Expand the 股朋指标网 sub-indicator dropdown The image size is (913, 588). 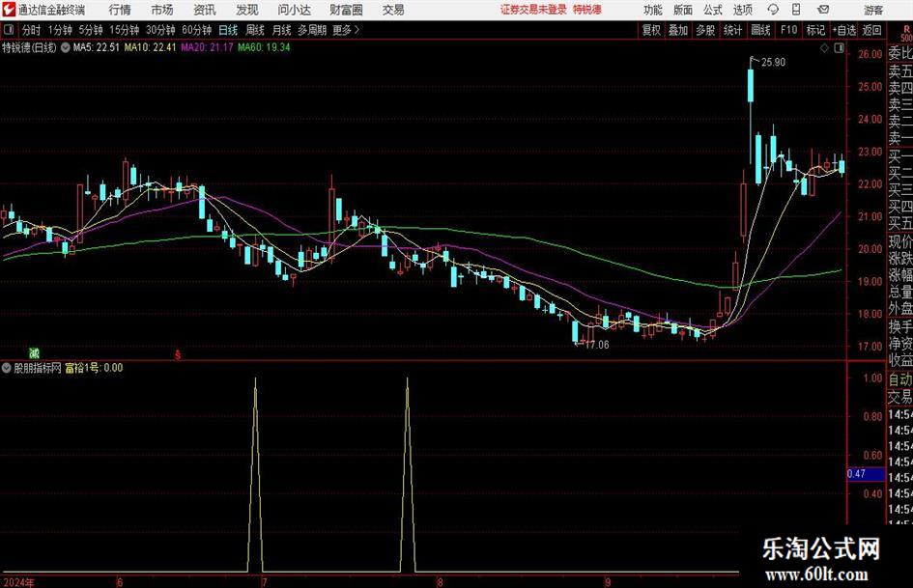7,368
